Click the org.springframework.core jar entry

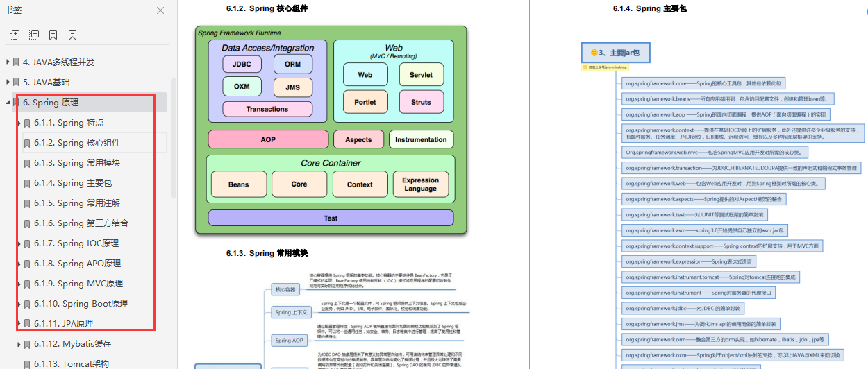pos(703,83)
